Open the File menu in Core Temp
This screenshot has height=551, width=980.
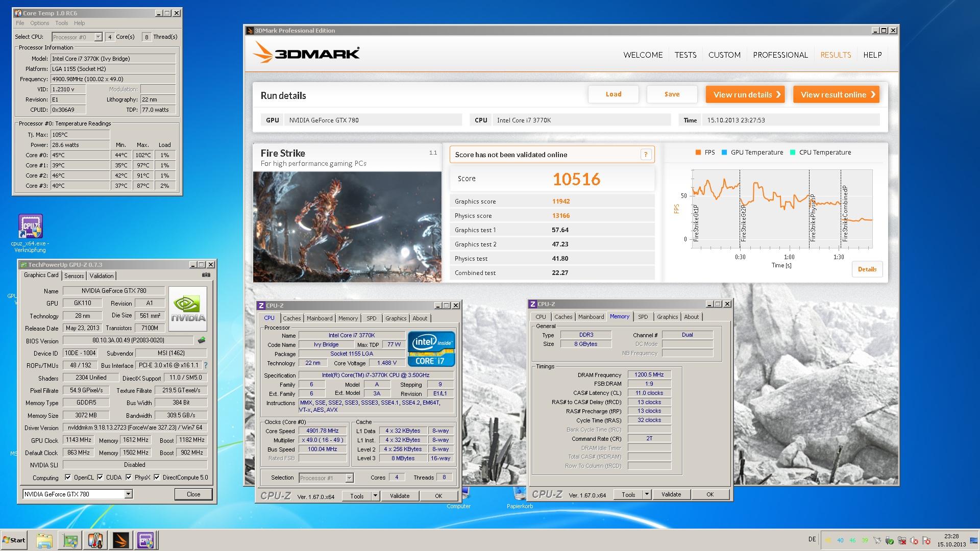20,23
